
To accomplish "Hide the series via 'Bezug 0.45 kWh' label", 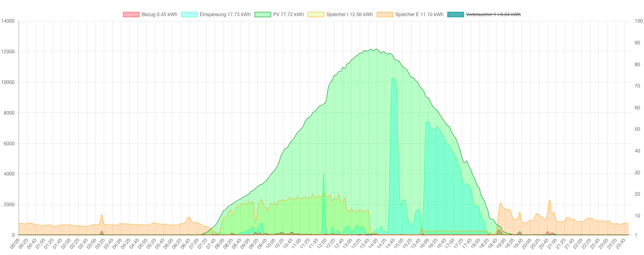I will click(159, 15).
